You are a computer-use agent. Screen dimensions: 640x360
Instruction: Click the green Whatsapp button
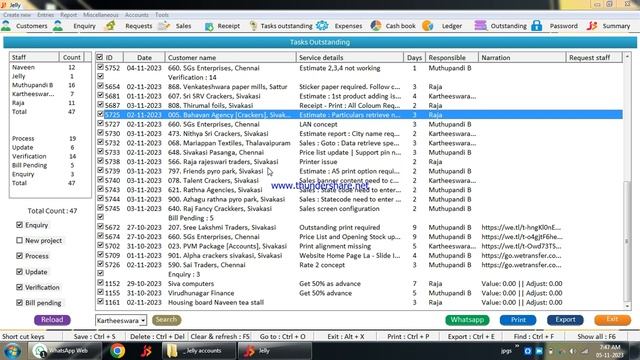tap(467, 320)
